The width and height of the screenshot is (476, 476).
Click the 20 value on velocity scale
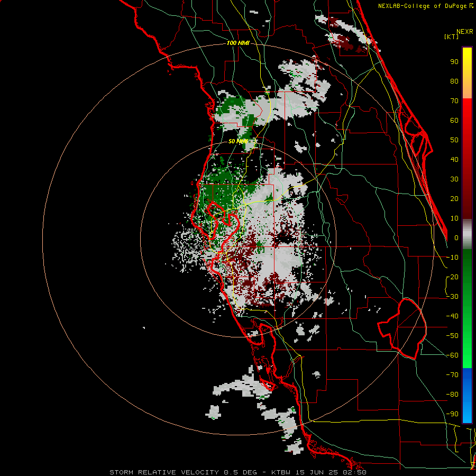click(x=454, y=198)
